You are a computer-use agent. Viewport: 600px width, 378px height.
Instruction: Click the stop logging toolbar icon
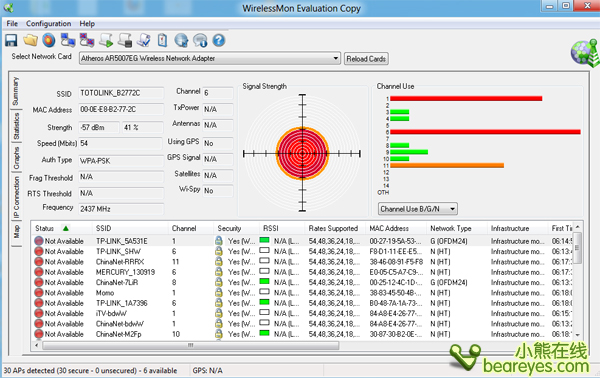pos(125,40)
